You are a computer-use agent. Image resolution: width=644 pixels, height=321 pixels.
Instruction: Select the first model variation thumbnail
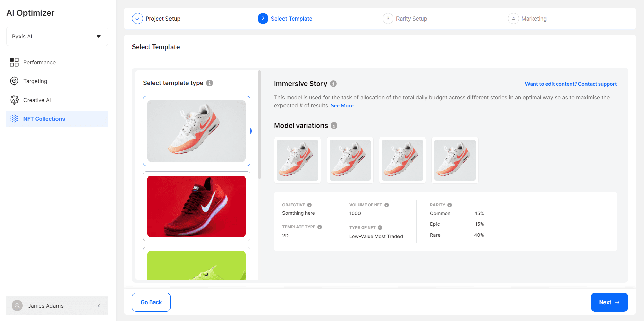[x=298, y=160]
